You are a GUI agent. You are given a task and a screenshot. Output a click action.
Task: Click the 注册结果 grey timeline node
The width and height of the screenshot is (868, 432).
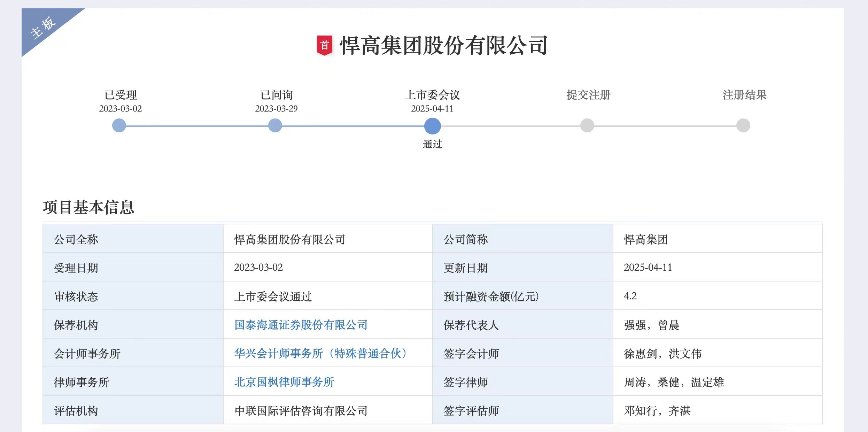click(x=743, y=125)
